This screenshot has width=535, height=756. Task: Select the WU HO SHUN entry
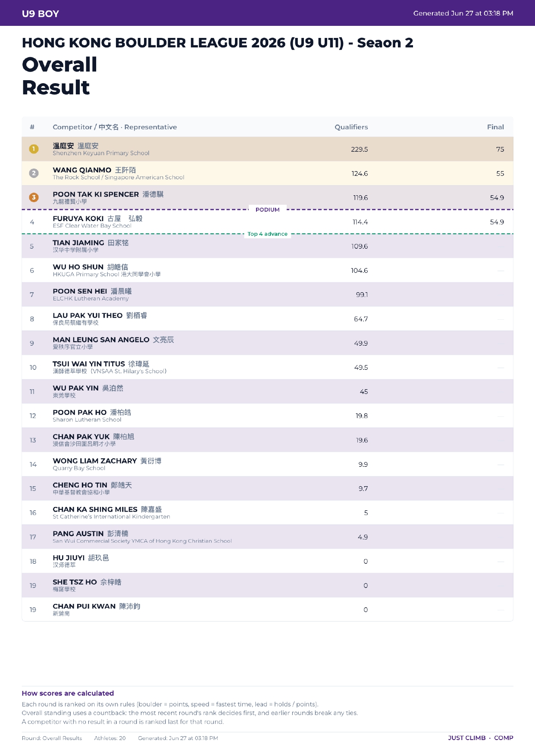coord(267,270)
